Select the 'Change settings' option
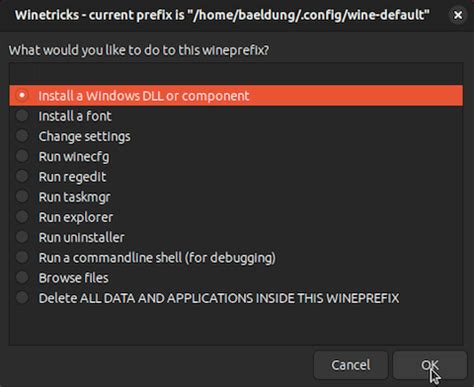The height and width of the screenshot is (387, 474). point(236,136)
